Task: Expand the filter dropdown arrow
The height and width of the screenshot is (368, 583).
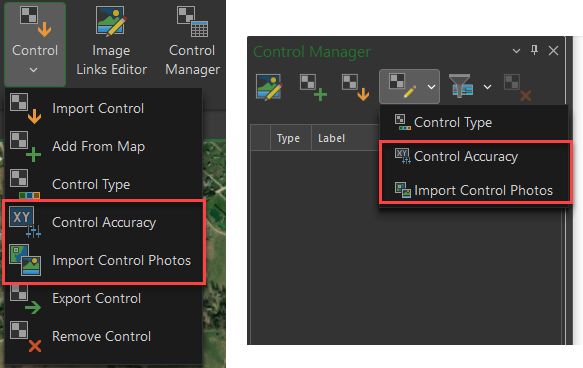Action: 487,87
